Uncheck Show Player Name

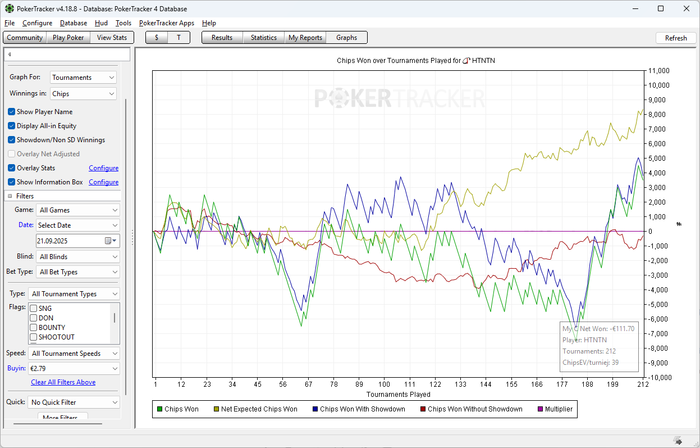click(x=12, y=111)
